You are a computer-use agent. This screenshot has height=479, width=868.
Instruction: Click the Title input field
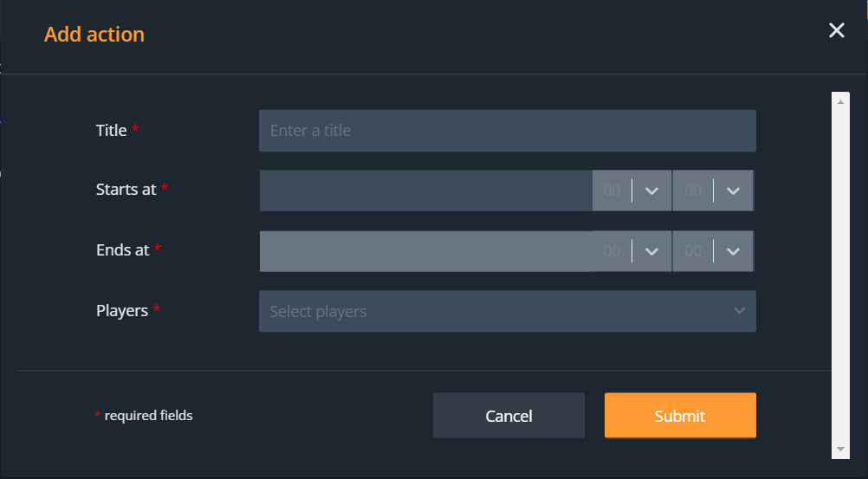point(507,131)
